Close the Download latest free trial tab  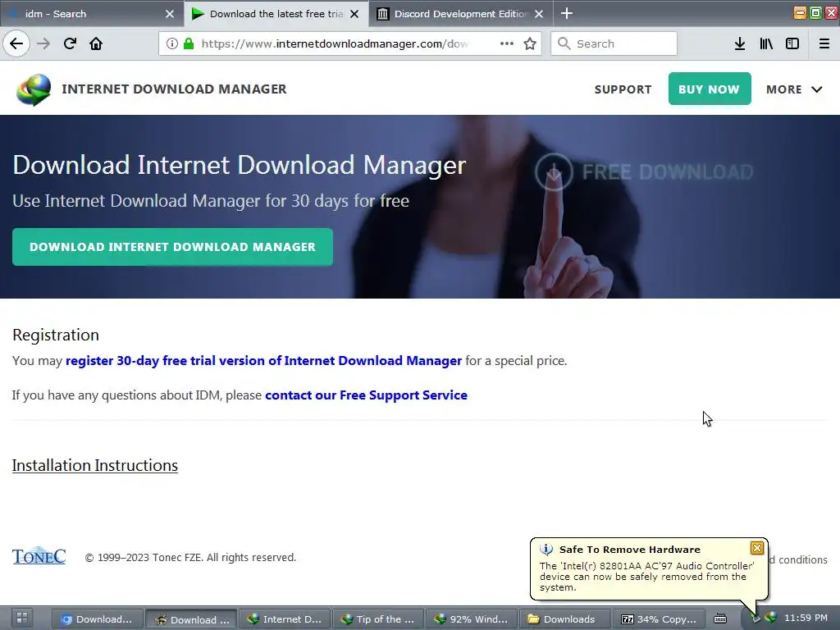tap(354, 14)
